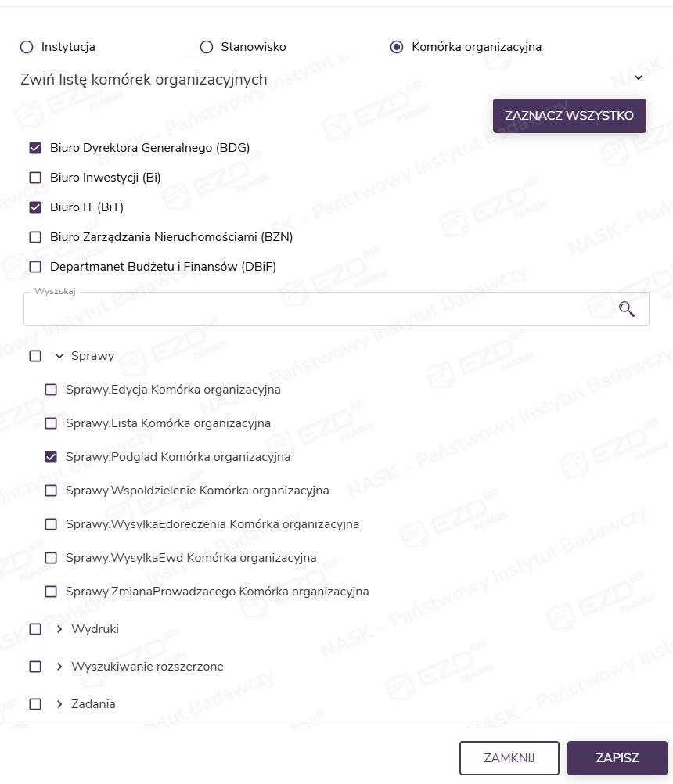This screenshot has height=784, width=673.
Task: Click the ZAMKNIJ button
Action: tap(509, 758)
